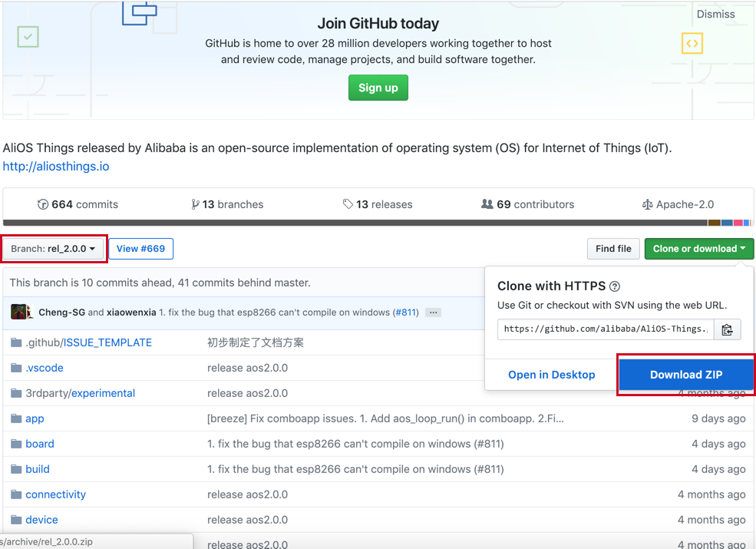Image resolution: width=756 pixels, height=549 pixels.
Task: Open the xiaowenxia author link
Action: (131, 313)
